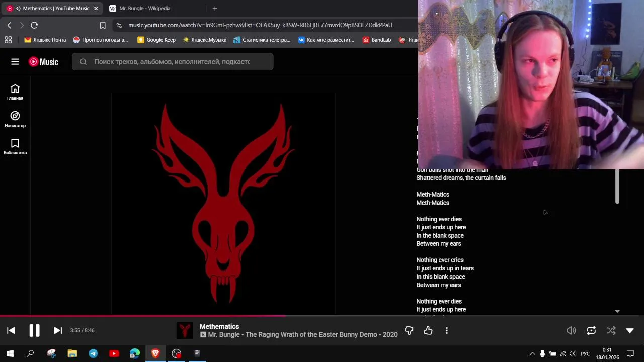Screen dimensions: 644x362
Task: Open the YouTube Music hamburger menu
Action: (15, 62)
